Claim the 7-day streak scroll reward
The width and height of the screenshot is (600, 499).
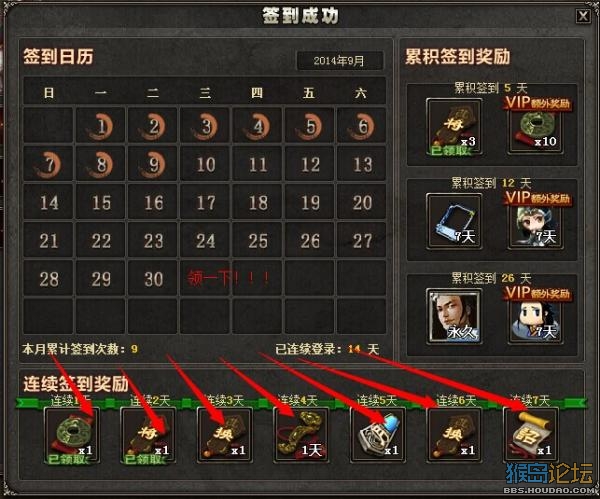531,435
